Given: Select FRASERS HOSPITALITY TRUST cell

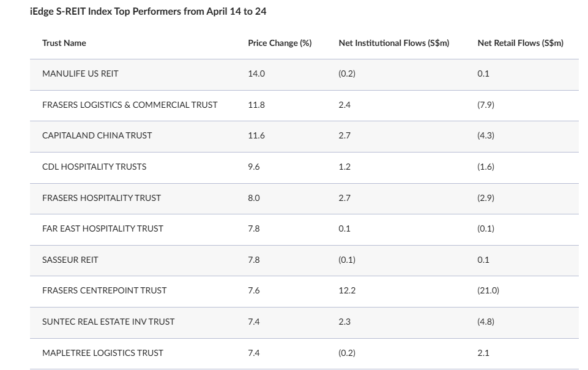Looking at the screenshot, I should pos(102,198).
